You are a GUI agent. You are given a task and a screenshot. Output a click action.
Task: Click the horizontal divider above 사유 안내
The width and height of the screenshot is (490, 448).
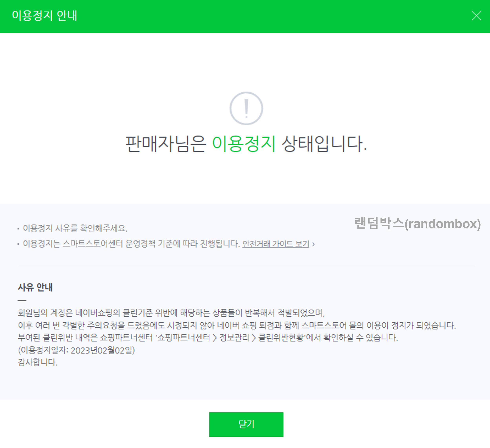[x=246, y=266]
